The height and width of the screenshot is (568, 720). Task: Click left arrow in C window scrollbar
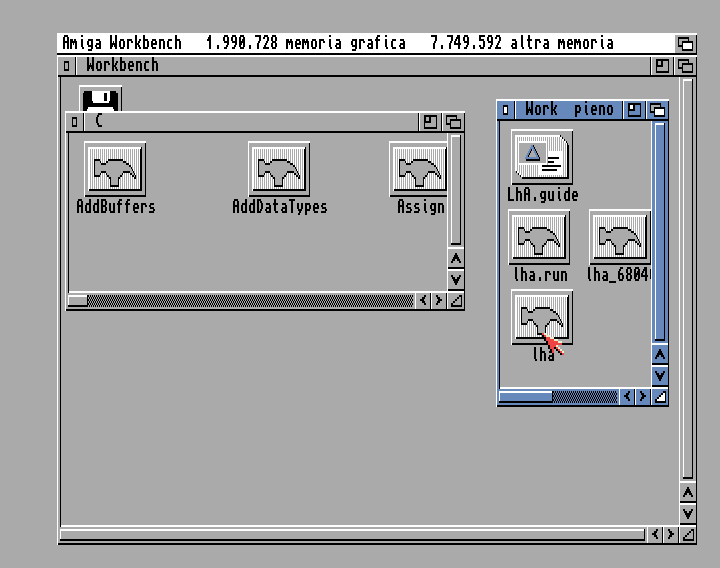(423, 301)
